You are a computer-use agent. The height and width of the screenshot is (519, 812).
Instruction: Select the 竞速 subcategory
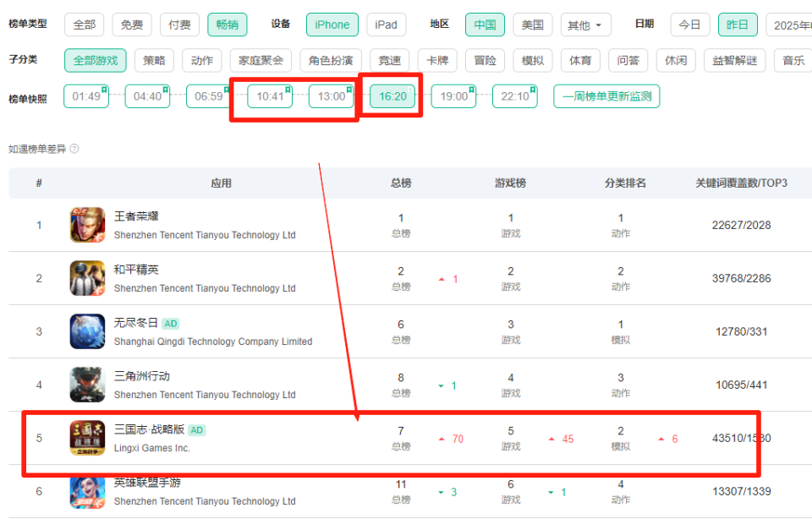click(x=390, y=61)
